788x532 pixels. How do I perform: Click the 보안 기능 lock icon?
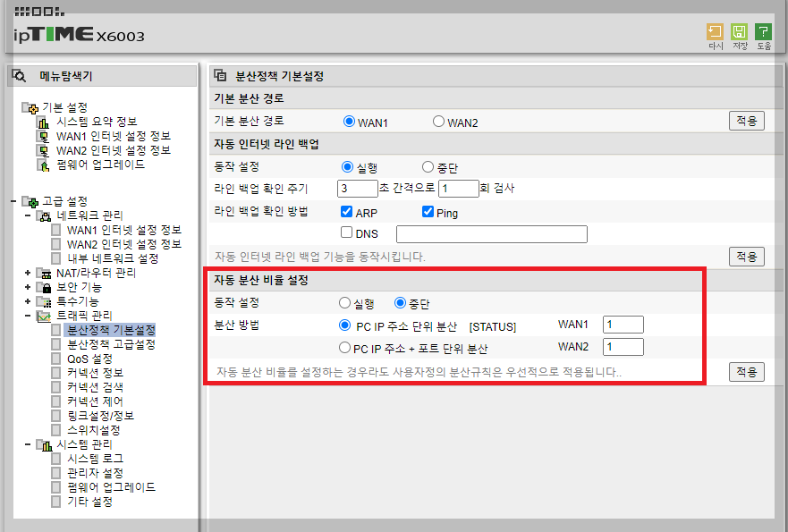(44, 287)
